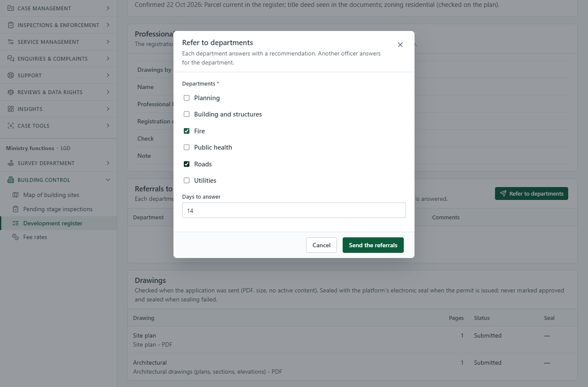Click the Inspections & Enforcement clipboard icon
Viewport: 588px width, 387px height.
pyautogui.click(x=11, y=25)
